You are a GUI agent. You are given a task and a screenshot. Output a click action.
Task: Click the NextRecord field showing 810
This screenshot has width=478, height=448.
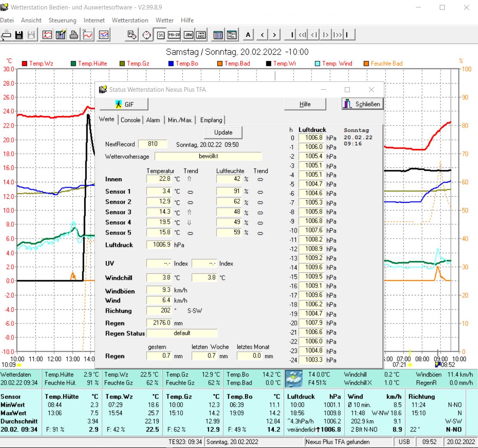tap(153, 144)
